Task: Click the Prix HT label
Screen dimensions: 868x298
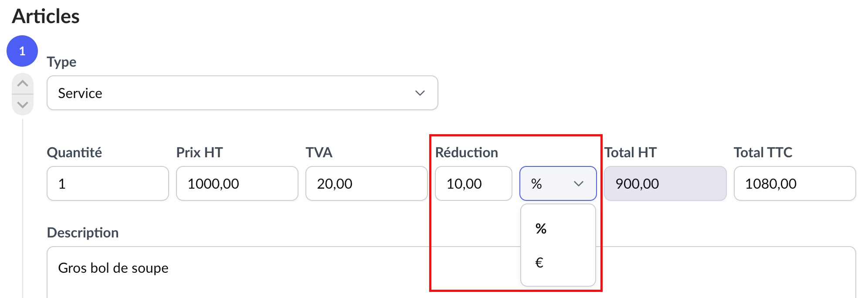Action: point(200,152)
